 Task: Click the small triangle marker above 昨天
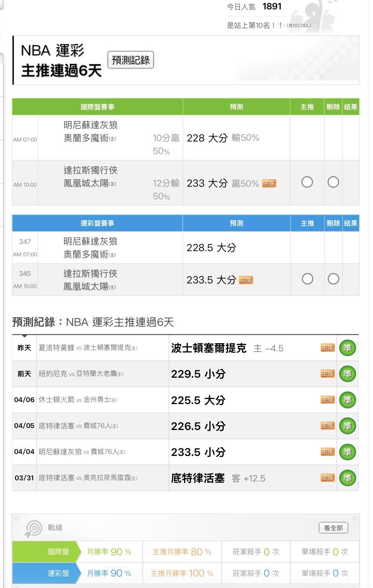pos(24,336)
